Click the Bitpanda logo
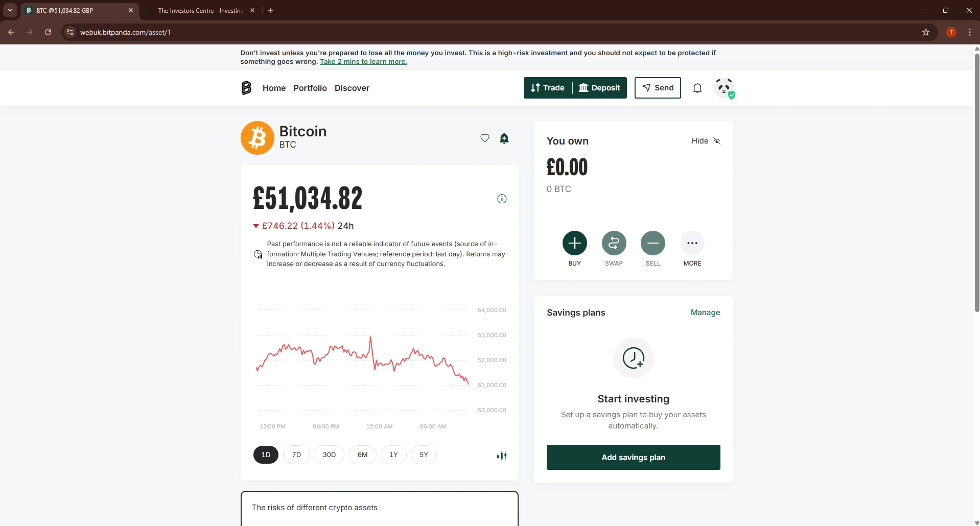The image size is (980, 526). (x=246, y=87)
